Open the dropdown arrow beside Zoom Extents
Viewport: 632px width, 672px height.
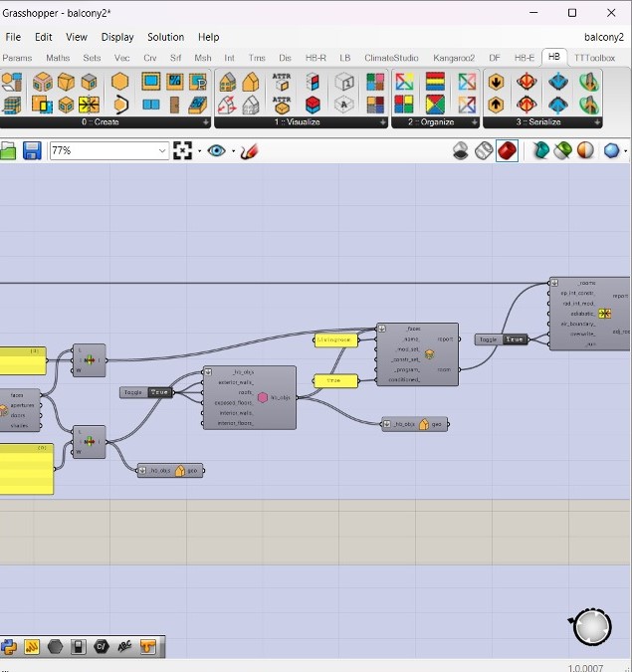200,151
